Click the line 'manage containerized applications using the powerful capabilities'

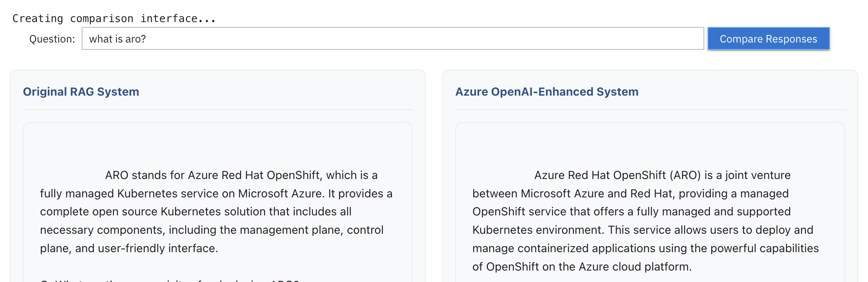coord(645,248)
